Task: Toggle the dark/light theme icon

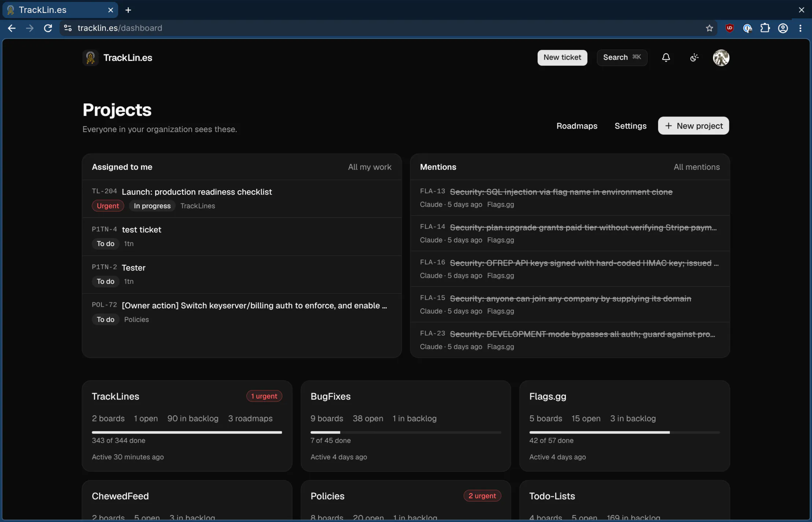Action: point(694,58)
